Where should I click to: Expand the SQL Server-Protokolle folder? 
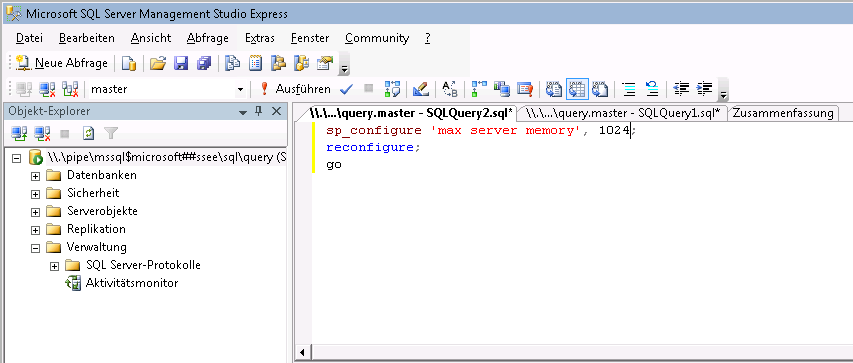click(54, 266)
